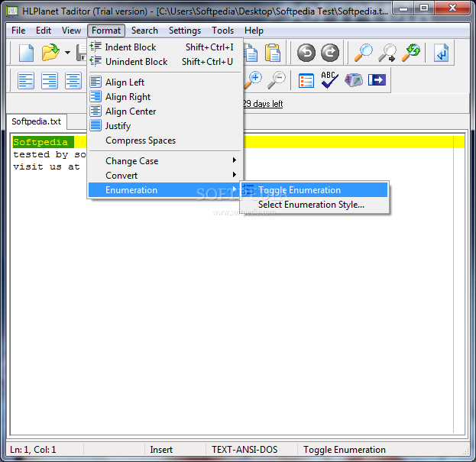The image size is (476, 462).
Task: Zoom out using the minus magnifier icon
Action: pos(277,80)
